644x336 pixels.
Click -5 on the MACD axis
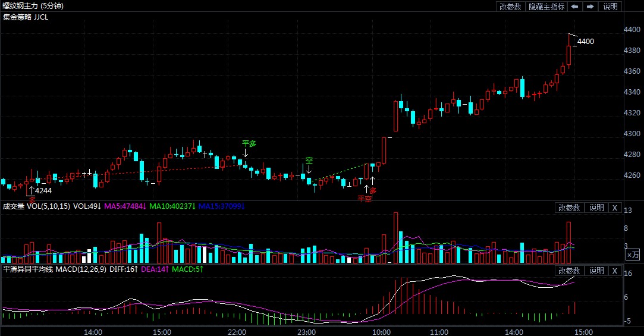click(x=627, y=321)
